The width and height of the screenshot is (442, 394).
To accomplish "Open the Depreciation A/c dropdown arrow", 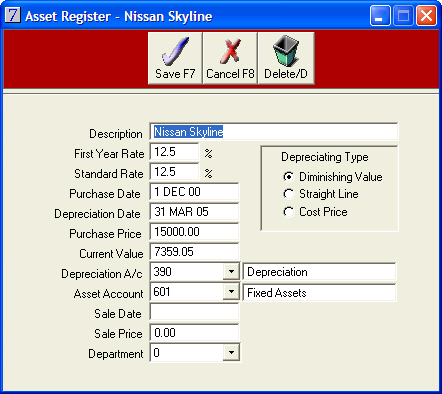I will point(231,272).
